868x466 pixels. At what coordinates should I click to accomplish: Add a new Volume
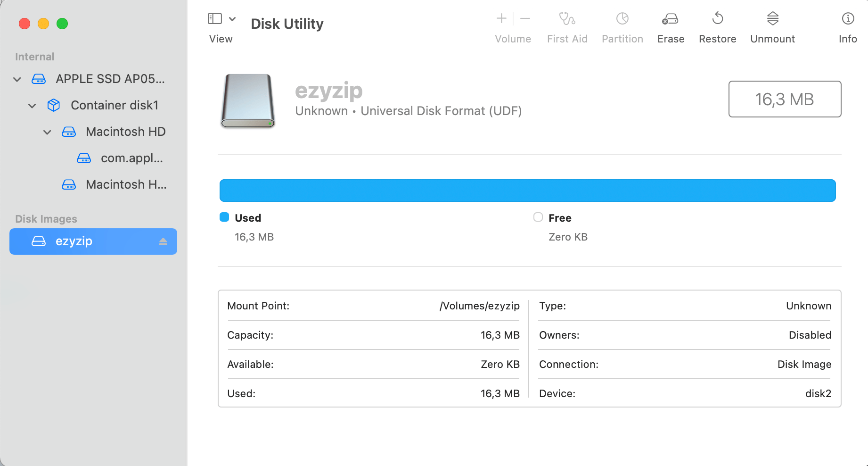[501, 19]
